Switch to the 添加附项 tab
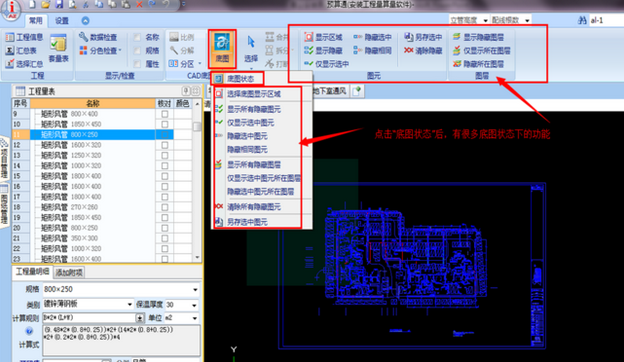 coord(69,272)
